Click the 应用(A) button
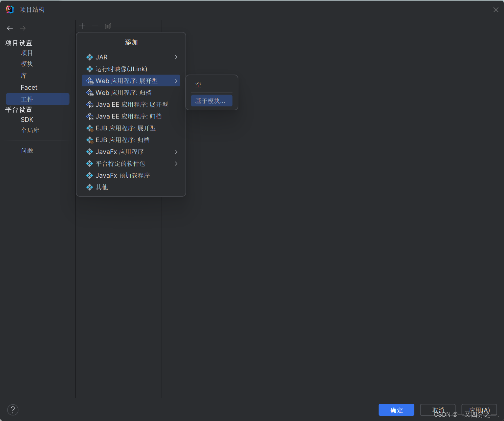The width and height of the screenshot is (504, 421). (x=479, y=410)
